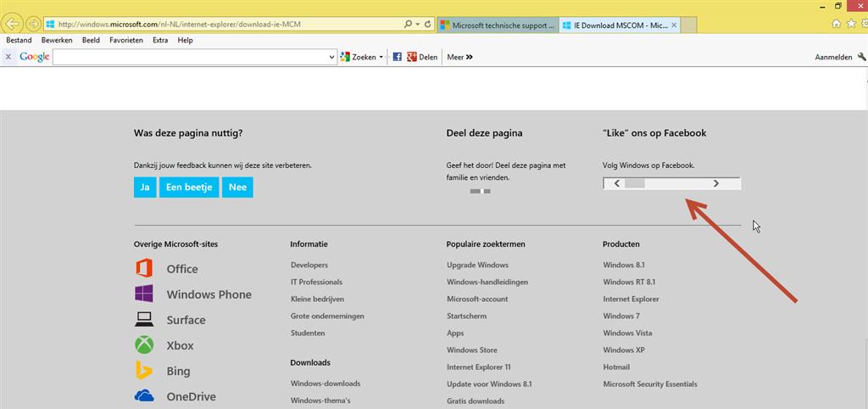Open the Developers link
Viewport: 868px width, 409px height.
(309, 265)
